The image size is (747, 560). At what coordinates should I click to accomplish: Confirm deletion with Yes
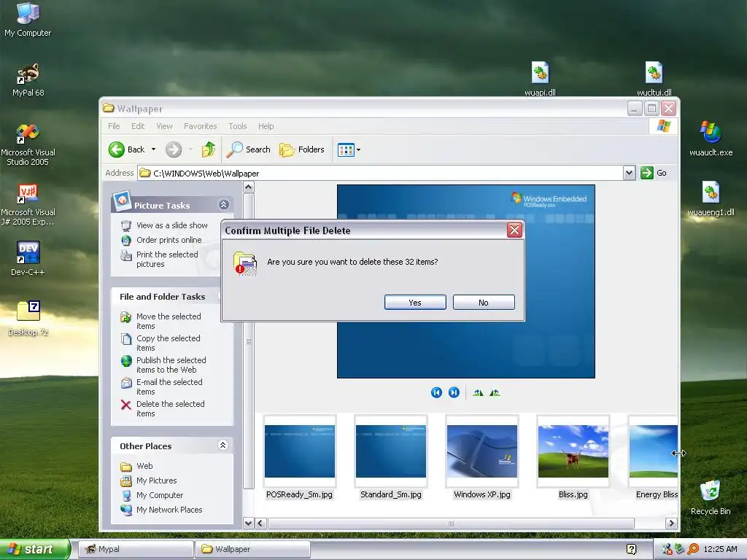[415, 303]
